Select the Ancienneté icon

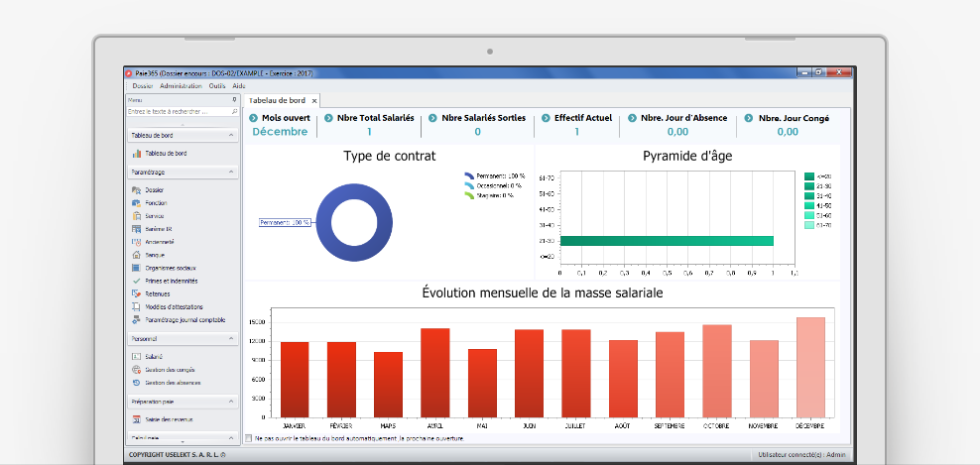click(136, 242)
